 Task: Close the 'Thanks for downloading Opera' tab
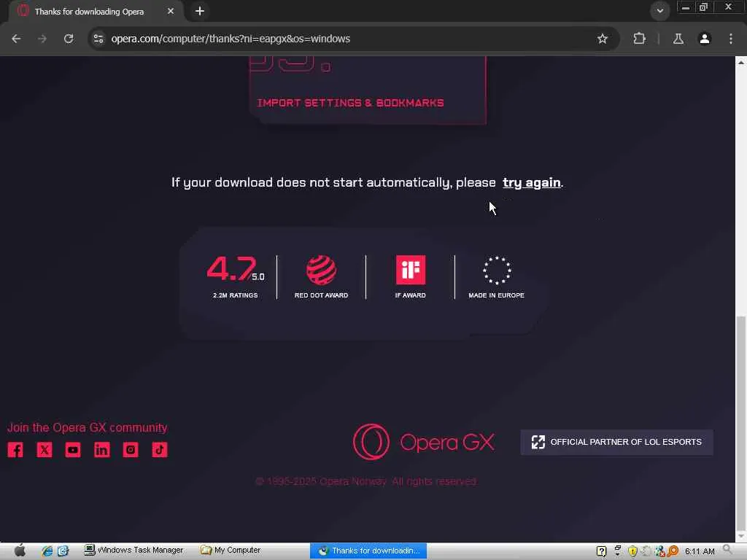tap(171, 11)
